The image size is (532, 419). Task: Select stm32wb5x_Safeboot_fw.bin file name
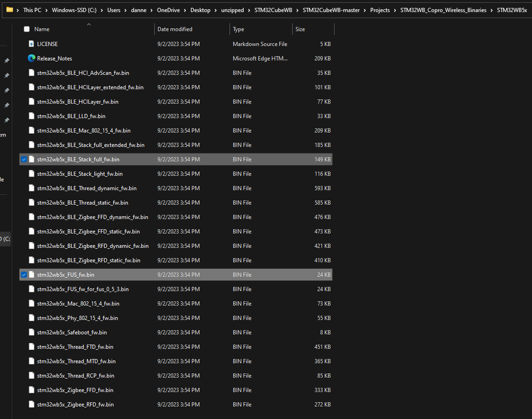tap(71, 333)
